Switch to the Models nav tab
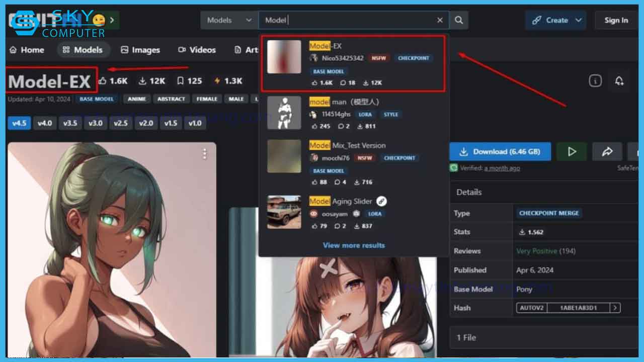644x362 pixels. click(x=83, y=50)
